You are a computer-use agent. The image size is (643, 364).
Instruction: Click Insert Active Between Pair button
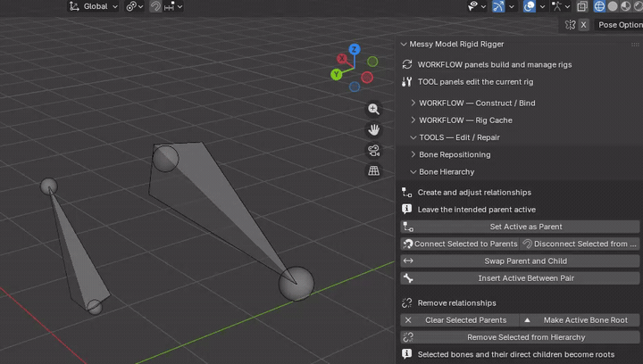520,278
